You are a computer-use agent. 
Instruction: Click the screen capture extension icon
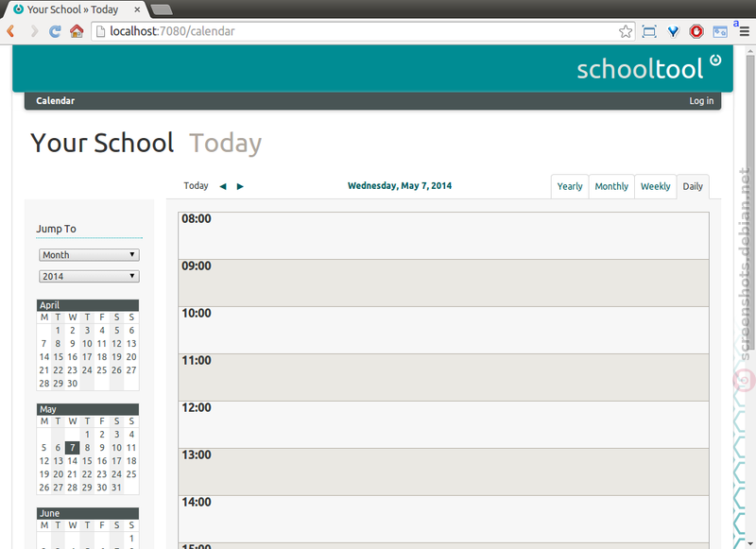[649, 32]
